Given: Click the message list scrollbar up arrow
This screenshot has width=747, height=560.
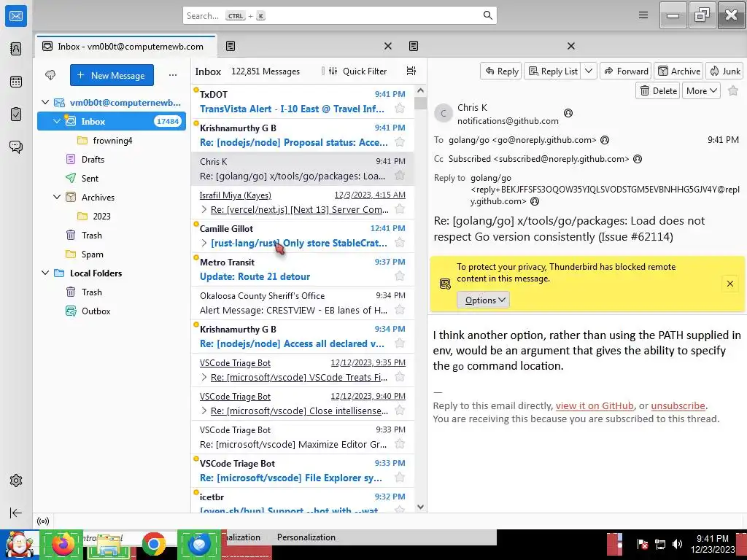Looking at the screenshot, I should point(420,90).
